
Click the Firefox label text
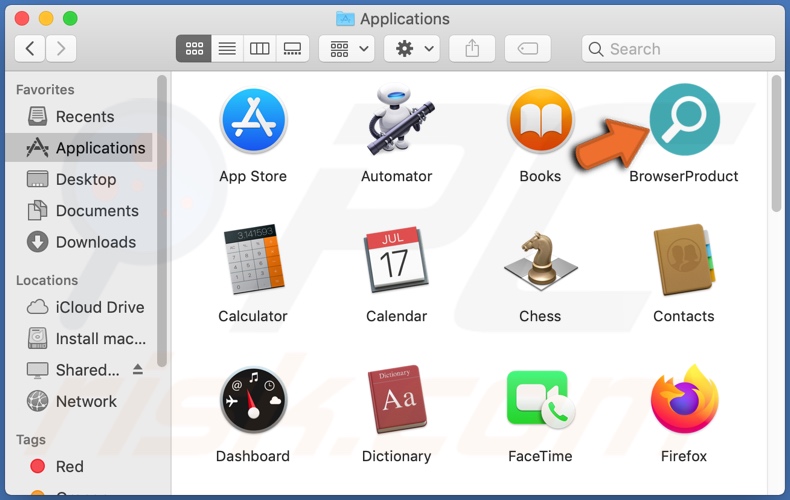point(684,456)
